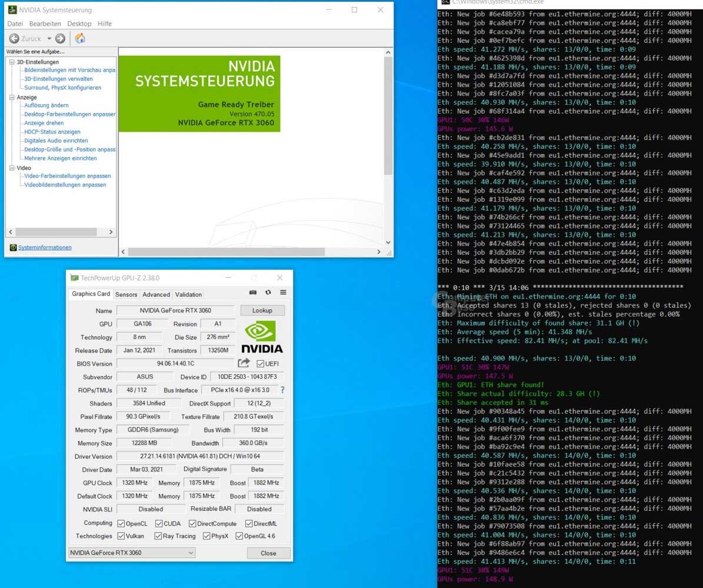Click the Lookup button

[x=262, y=310]
